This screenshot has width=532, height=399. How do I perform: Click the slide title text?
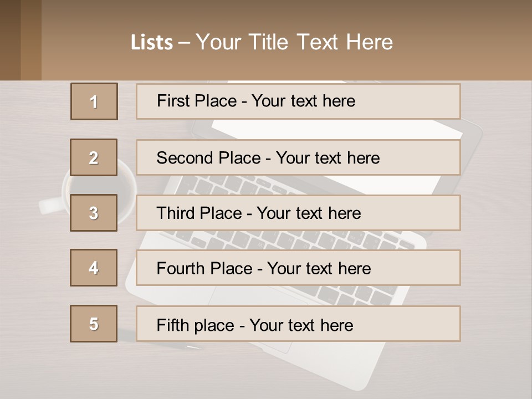coord(262,42)
